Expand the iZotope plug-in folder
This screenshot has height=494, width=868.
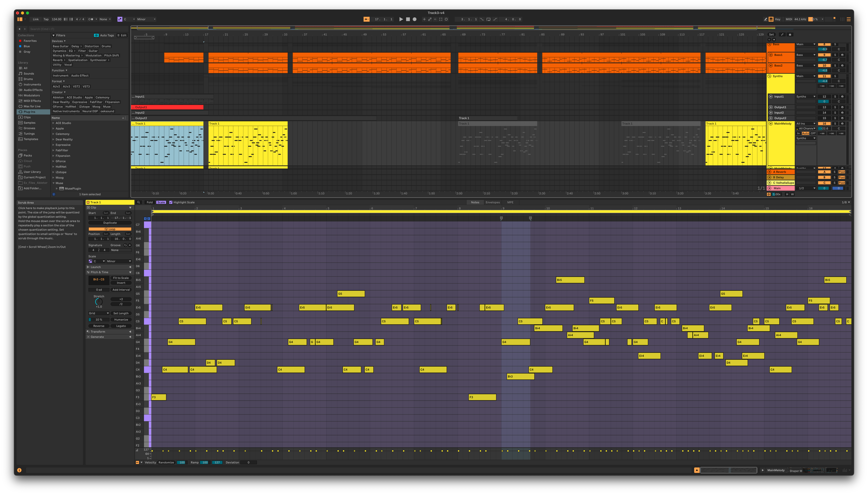[x=53, y=172]
